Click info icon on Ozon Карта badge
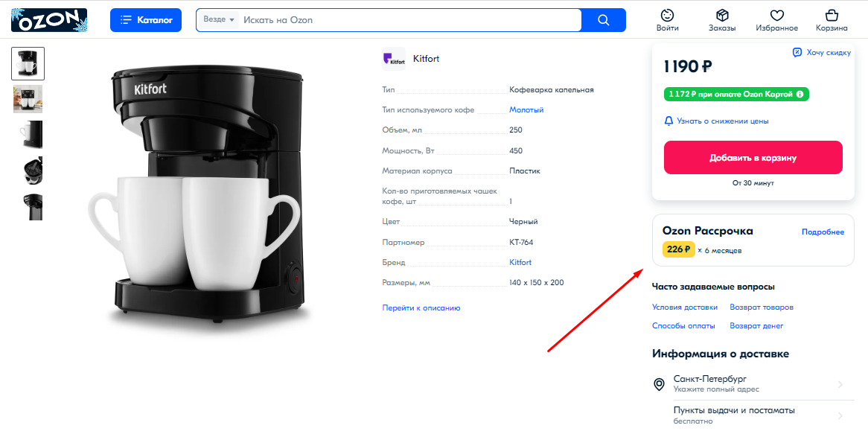The width and height of the screenshot is (868, 440). [x=800, y=95]
